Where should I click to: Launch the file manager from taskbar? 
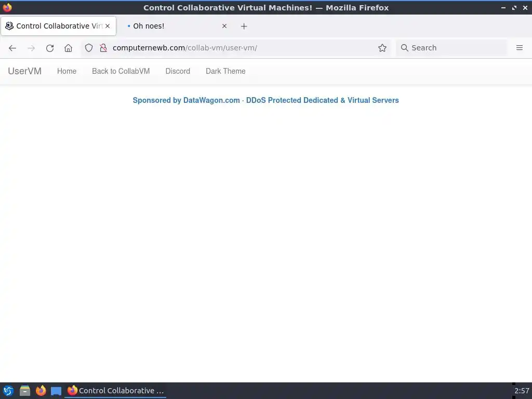(x=25, y=391)
